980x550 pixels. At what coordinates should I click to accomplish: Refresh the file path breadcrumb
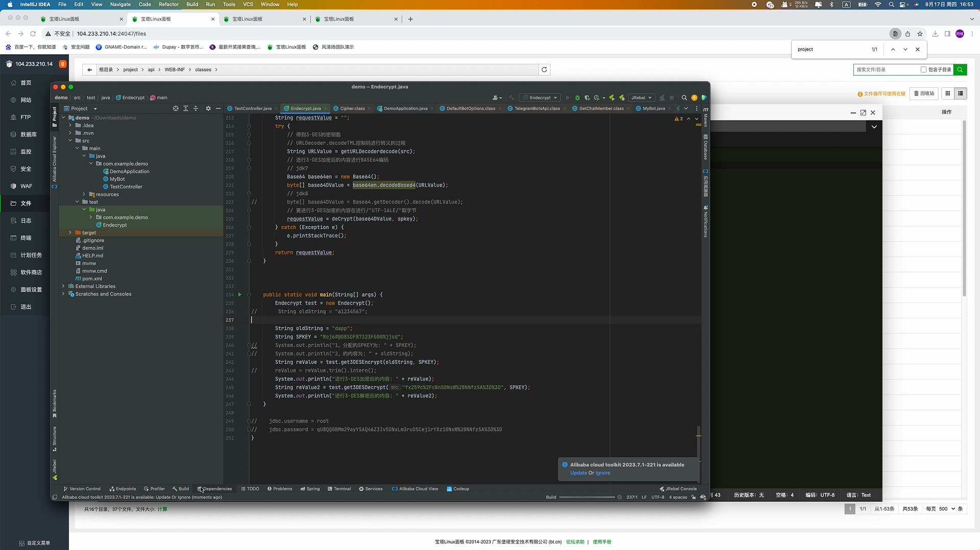pos(544,70)
